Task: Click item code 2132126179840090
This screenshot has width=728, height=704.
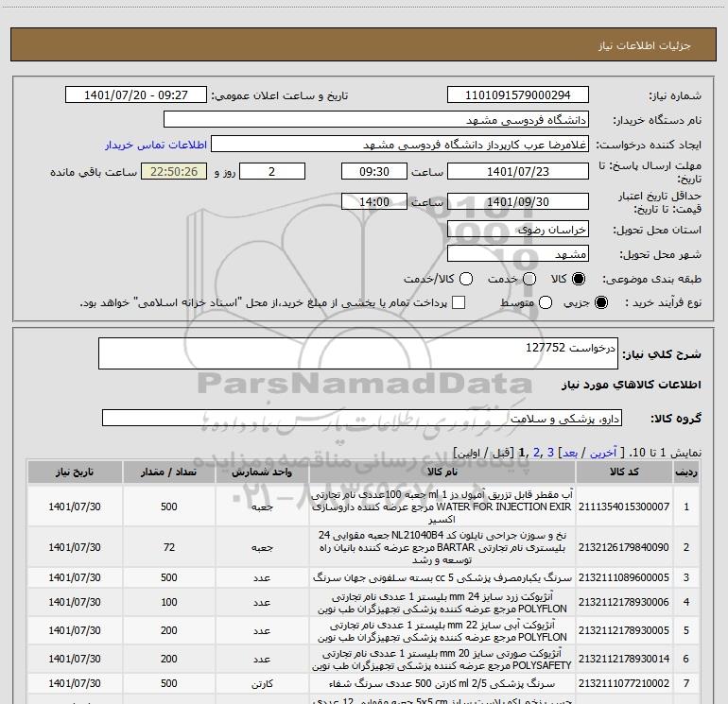Action: pos(624,547)
